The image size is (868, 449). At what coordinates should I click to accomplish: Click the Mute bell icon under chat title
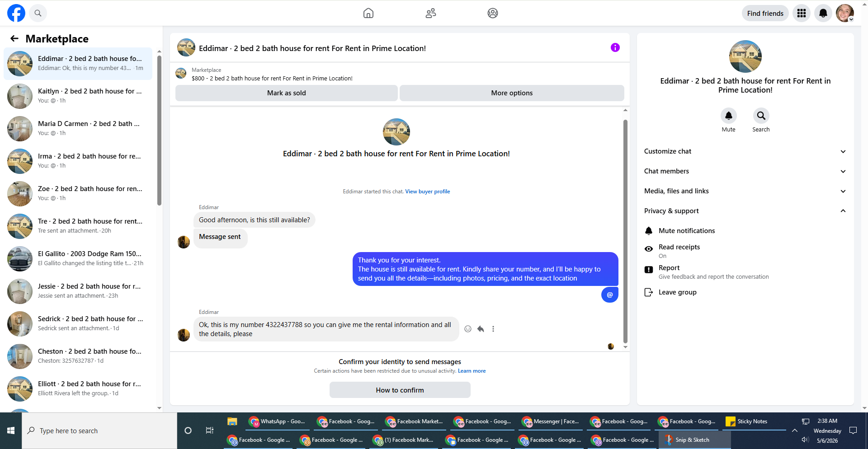tap(729, 116)
